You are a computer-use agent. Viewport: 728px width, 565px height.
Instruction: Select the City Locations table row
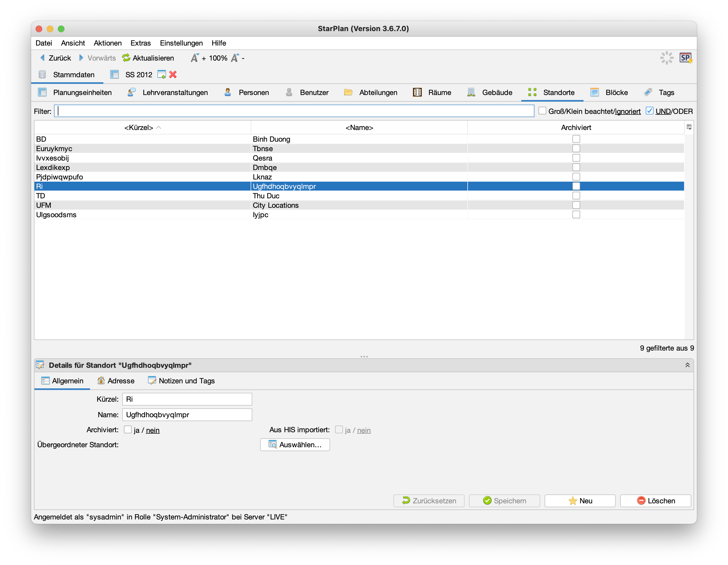275,205
